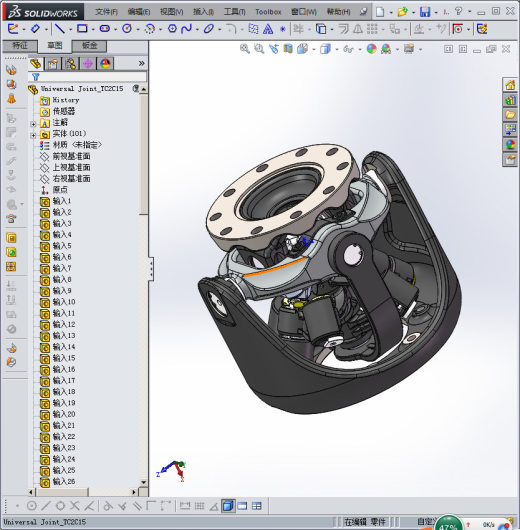The width and height of the screenshot is (520, 530).
Task: Expand the 注解 annotations tree node
Action: [x=33, y=124]
